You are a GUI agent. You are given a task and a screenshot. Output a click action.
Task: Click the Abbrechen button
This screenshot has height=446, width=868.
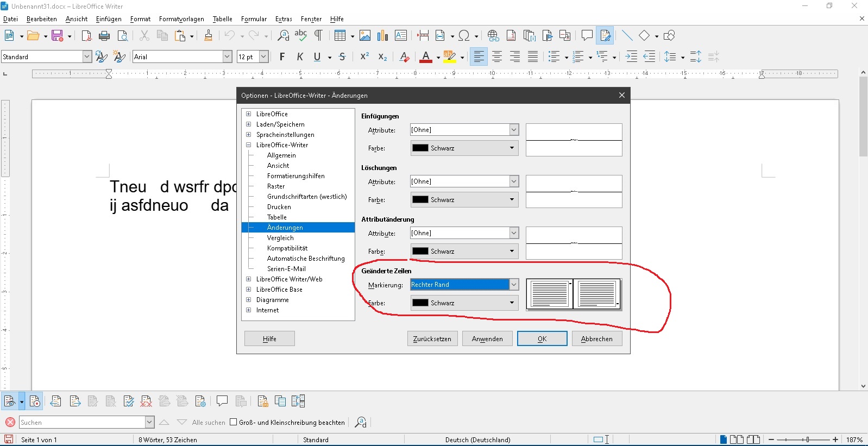point(597,338)
